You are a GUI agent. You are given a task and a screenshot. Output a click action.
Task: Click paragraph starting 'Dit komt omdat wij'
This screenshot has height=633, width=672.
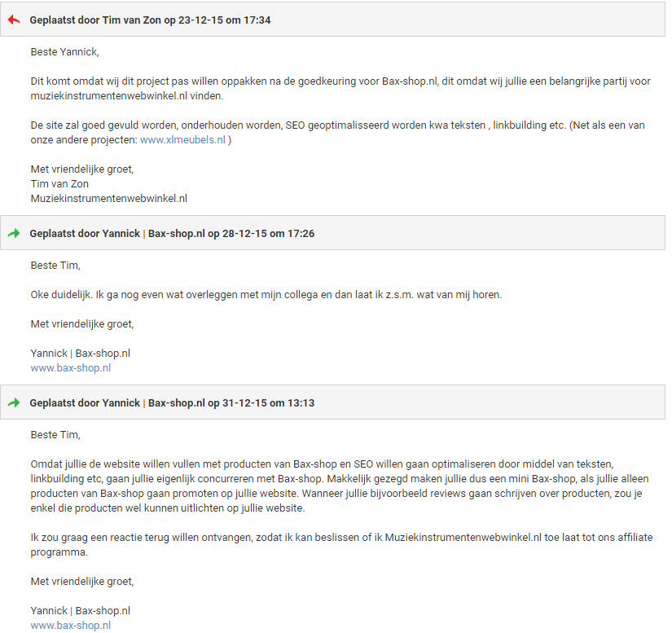pyautogui.click(x=340, y=88)
